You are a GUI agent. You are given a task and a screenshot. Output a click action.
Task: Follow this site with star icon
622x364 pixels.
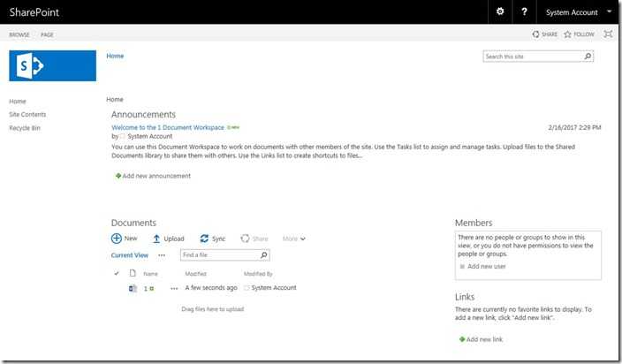coord(580,34)
